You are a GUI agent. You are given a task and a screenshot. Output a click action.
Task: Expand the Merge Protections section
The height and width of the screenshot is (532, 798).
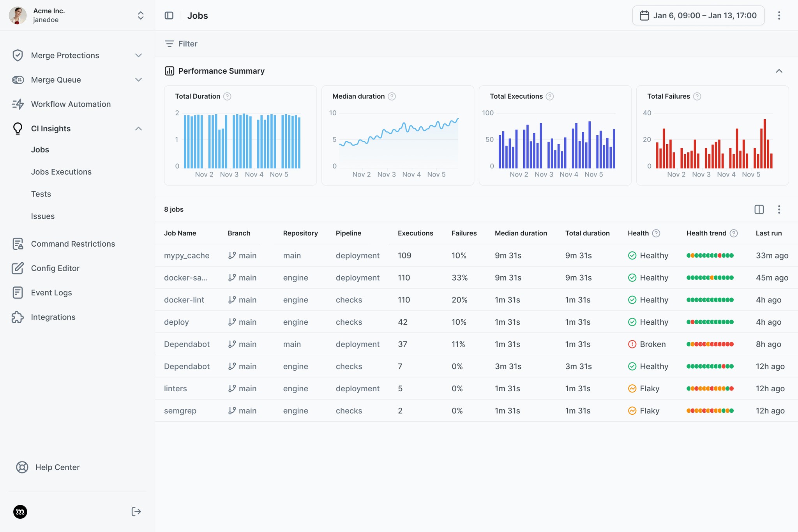[138, 55]
